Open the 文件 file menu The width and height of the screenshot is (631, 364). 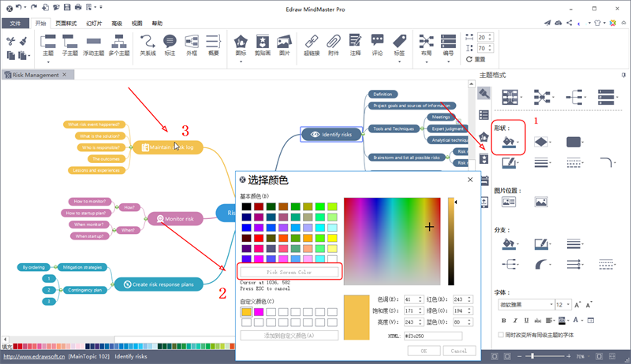click(x=15, y=24)
